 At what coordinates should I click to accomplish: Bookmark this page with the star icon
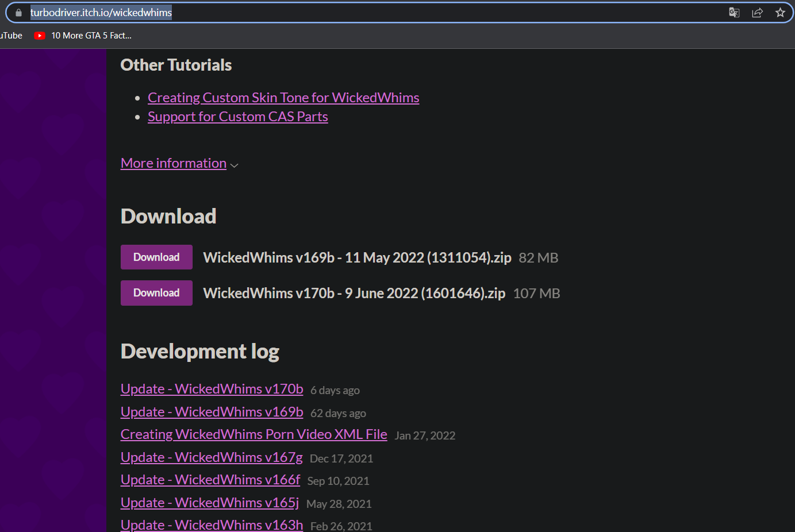point(780,13)
